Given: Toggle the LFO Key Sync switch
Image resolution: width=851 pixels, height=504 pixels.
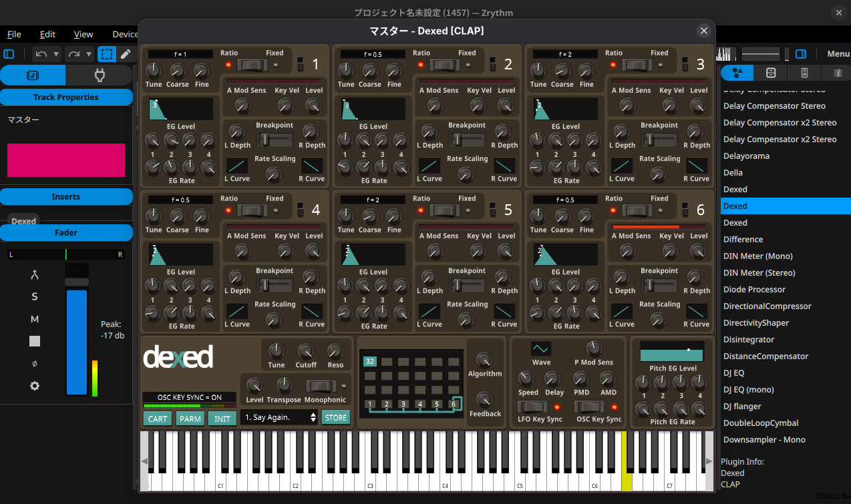Looking at the screenshot, I should pyautogui.click(x=533, y=407).
